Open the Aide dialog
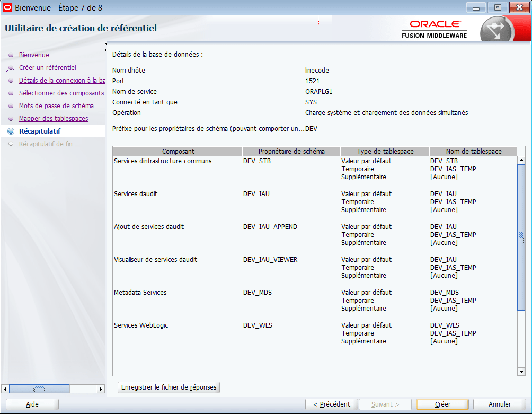Image resolution: width=532 pixels, height=414 pixels. click(32, 404)
